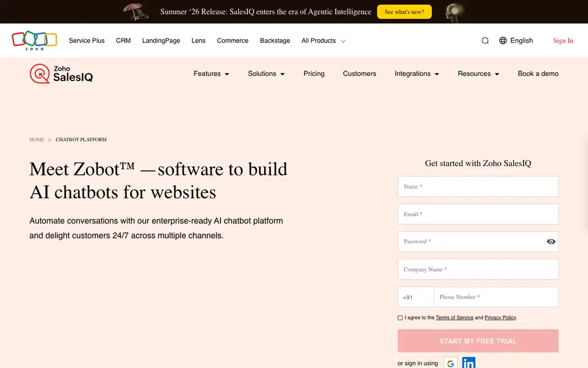Open the Privacy Policy link
Viewport: 588px width, 368px height.
500,317
